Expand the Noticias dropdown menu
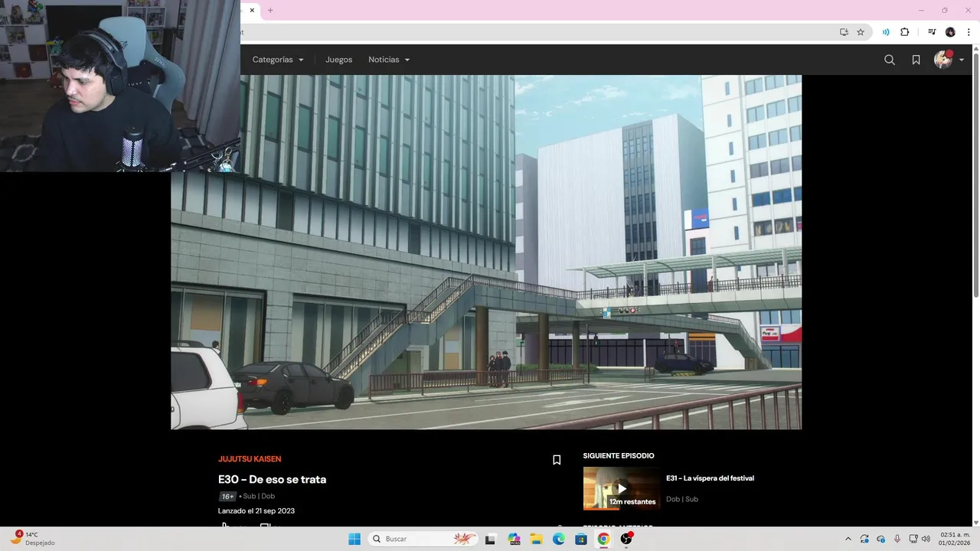 [x=389, y=60]
